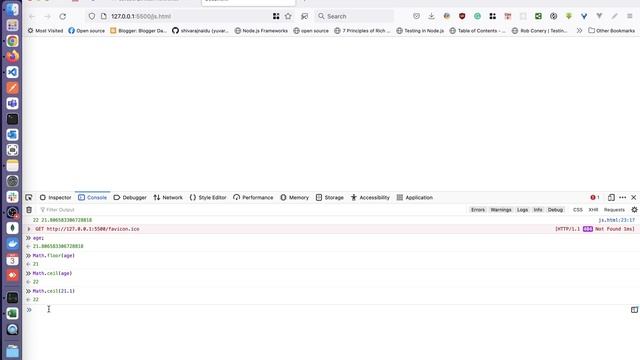The width and height of the screenshot is (640, 360).
Task: Open the Network tab
Action: (x=168, y=198)
